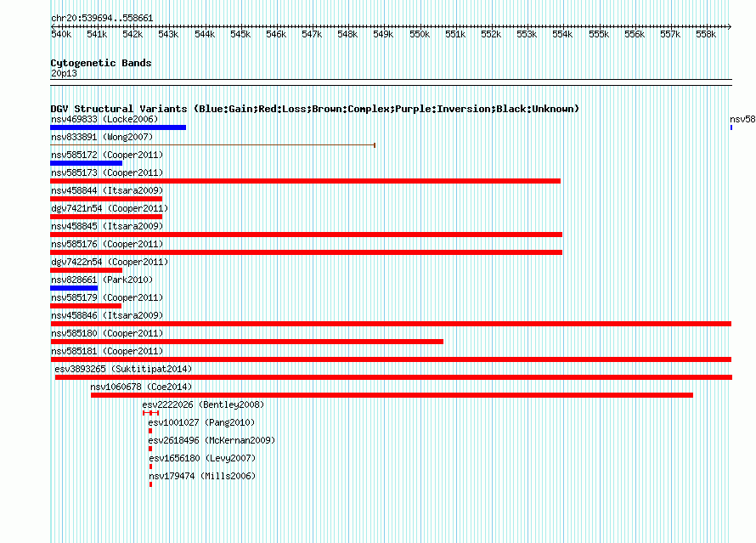Open the nsv833891 (Wong2007) variant label

point(102,137)
